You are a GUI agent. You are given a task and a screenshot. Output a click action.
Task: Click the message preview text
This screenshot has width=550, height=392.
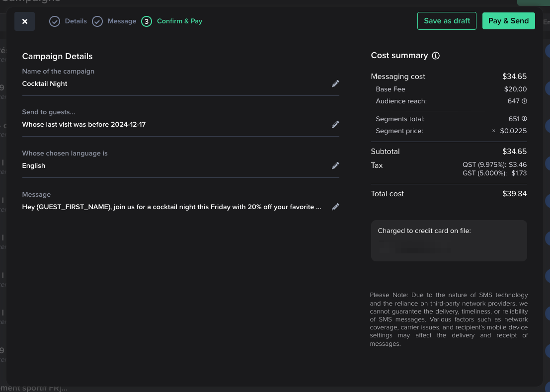[171, 207]
